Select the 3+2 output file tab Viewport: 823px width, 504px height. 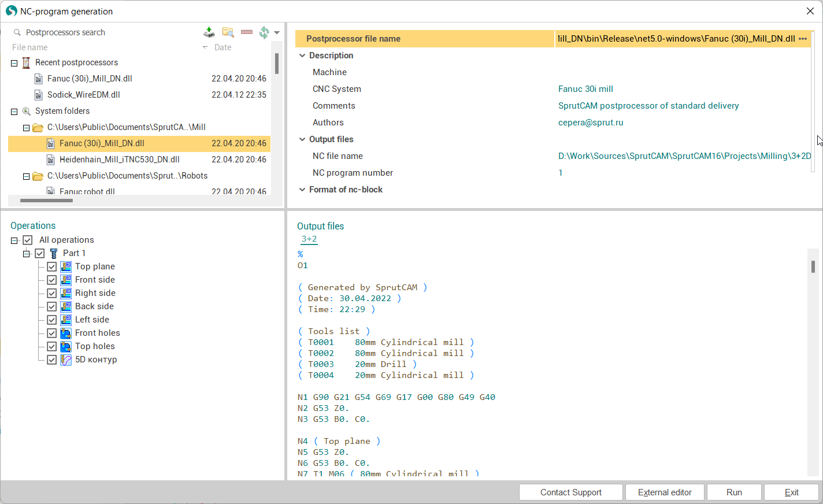click(x=309, y=239)
